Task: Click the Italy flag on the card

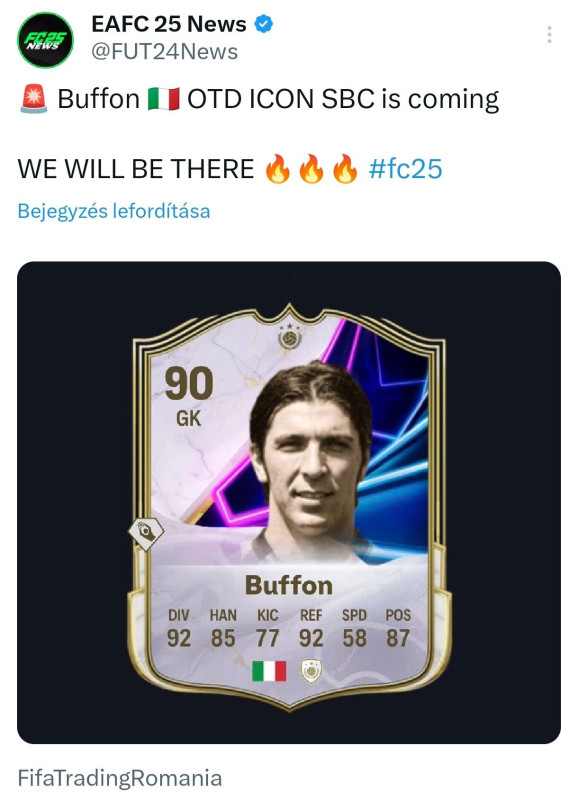Action: click(x=269, y=671)
